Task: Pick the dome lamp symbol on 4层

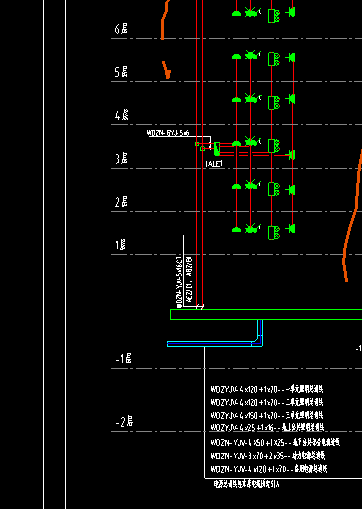Action: tap(236, 100)
